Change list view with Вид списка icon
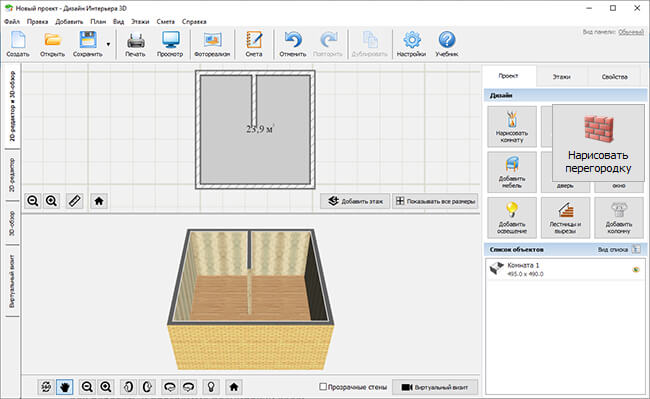The image size is (650, 399). [x=635, y=249]
